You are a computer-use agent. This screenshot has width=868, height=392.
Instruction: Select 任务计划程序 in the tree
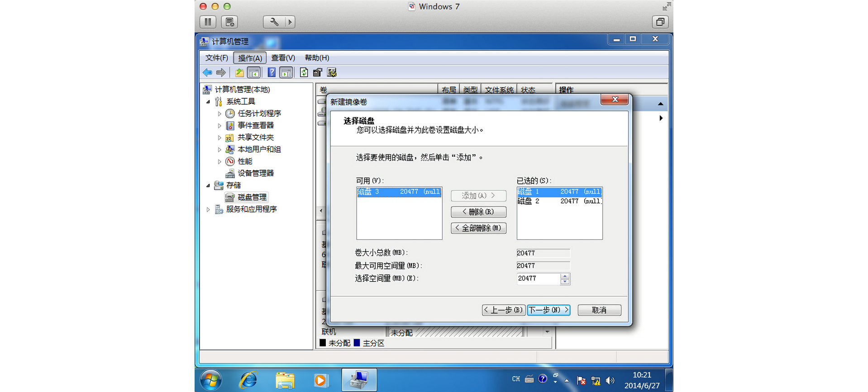[x=259, y=114]
